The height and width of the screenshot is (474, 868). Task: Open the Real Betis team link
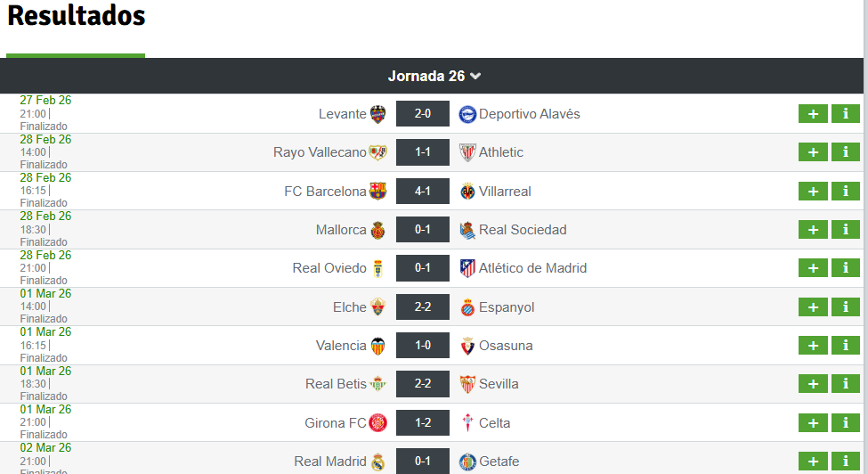(x=336, y=384)
